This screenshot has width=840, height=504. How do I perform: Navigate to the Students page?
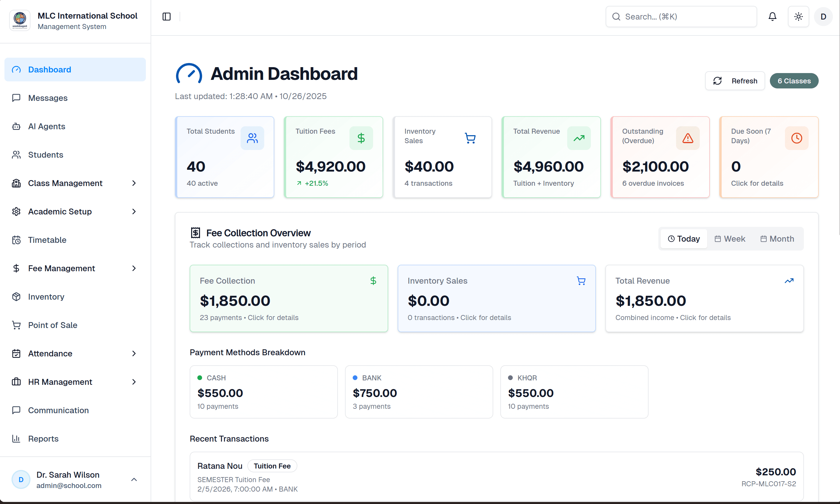[x=46, y=154]
